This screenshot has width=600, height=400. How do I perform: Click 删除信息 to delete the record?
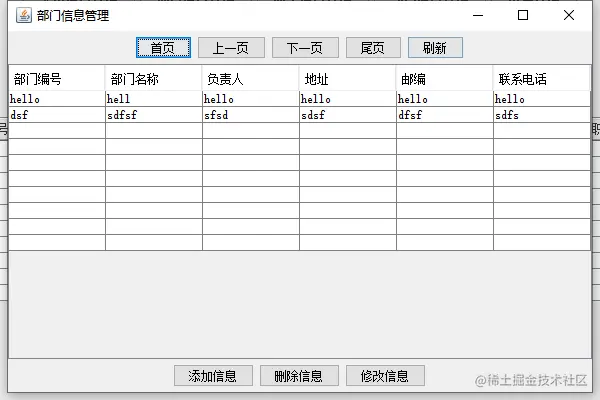click(299, 376)
